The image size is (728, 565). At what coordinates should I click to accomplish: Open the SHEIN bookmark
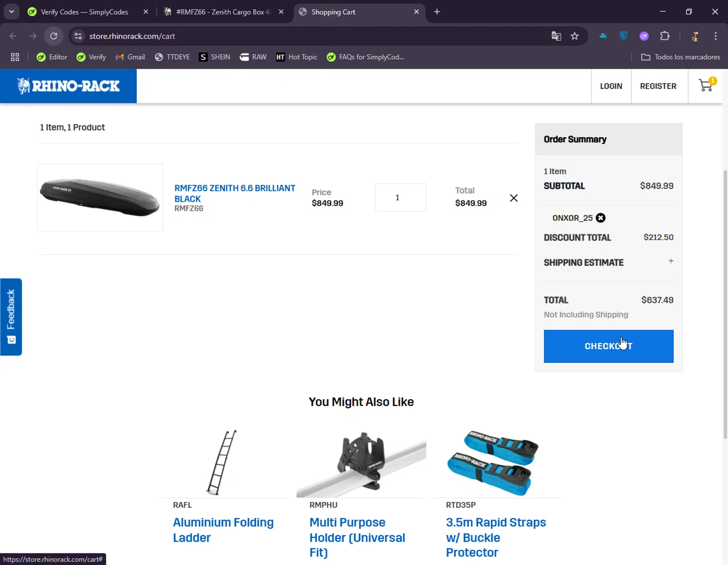click(215, 57)
